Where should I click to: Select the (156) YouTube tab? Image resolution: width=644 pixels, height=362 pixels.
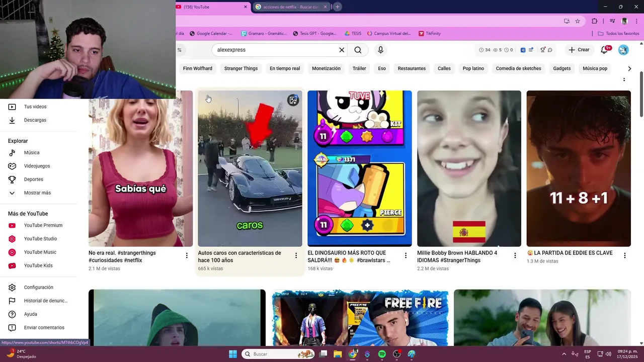point(211,7)
